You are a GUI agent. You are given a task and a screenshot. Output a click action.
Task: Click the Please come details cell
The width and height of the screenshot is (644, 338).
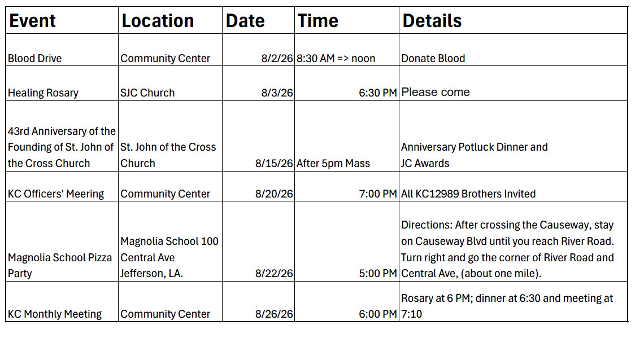pyautogui.click(x=513, y=84)
